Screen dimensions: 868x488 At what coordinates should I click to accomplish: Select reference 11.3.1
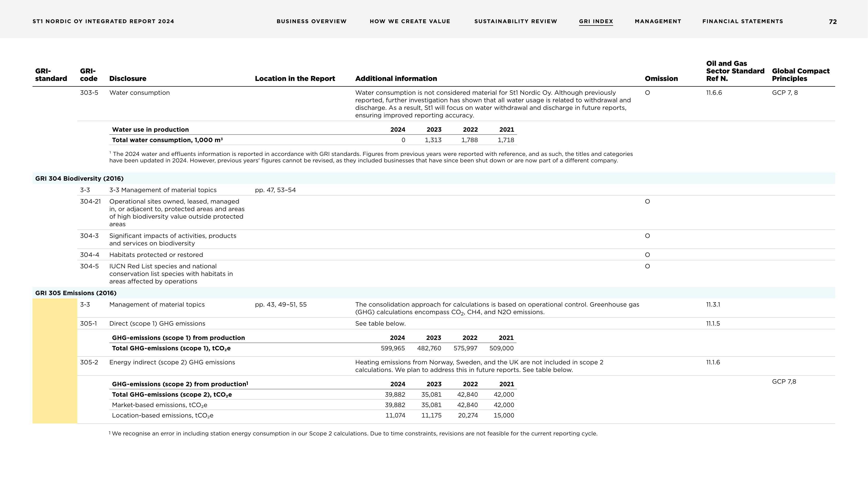[713, 305]
